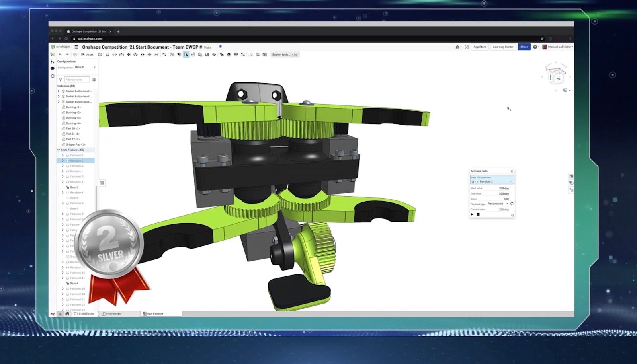
Task: Open the Configuration Default dropdown
Action: [85, 67]
